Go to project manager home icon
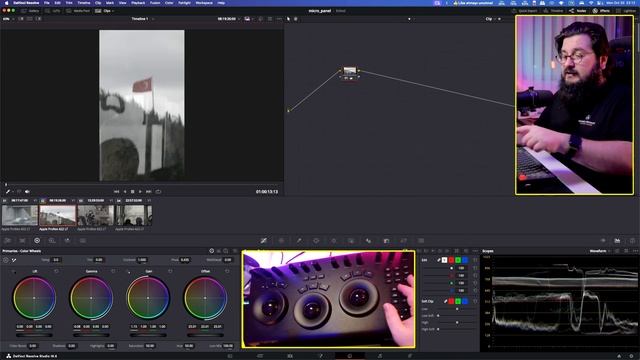This screenshot has height=360, width=640. (x=619, y=356)
